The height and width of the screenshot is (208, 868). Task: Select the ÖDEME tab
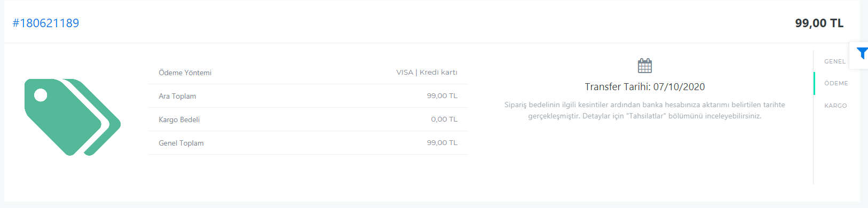point(836,83)
